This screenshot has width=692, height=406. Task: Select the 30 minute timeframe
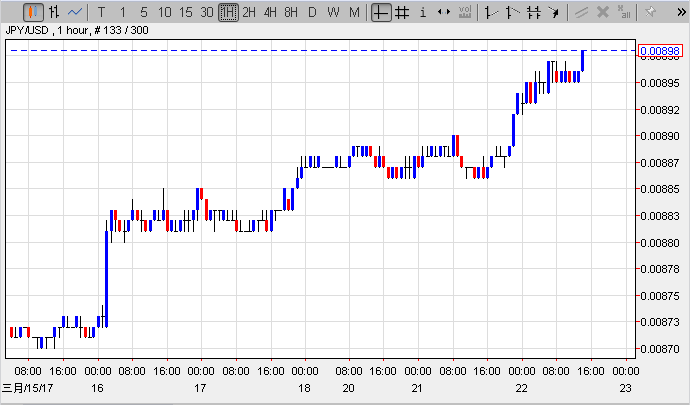click(x=207, y=12)
